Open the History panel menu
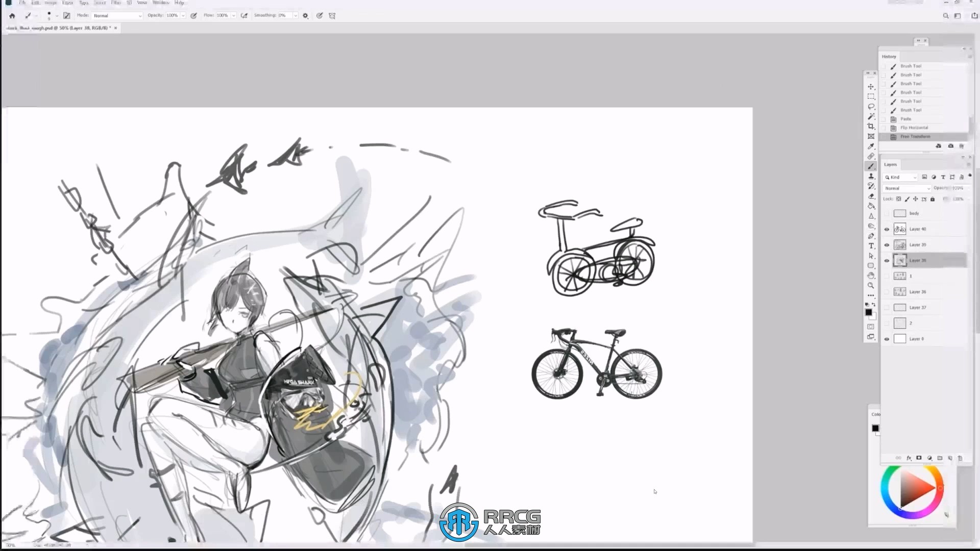Image resolution: width=980 pixels, height=551 pixels. 969,57
